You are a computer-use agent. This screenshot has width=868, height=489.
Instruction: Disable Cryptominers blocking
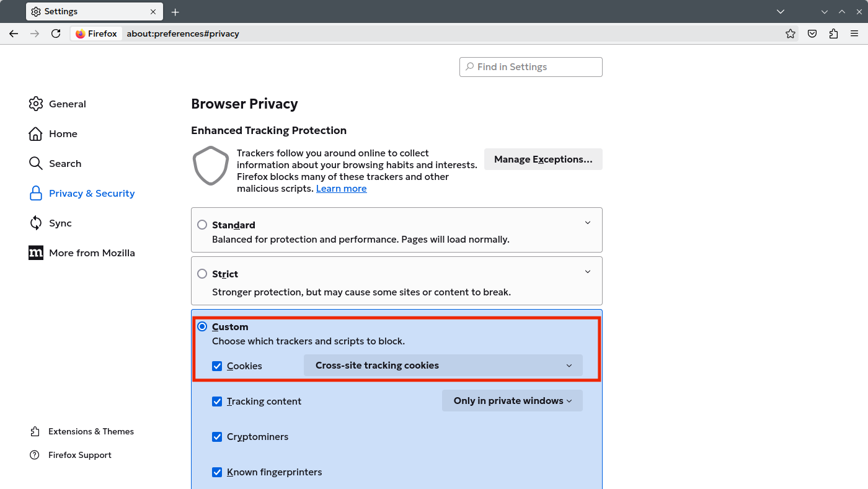click(x=217, y=436)
